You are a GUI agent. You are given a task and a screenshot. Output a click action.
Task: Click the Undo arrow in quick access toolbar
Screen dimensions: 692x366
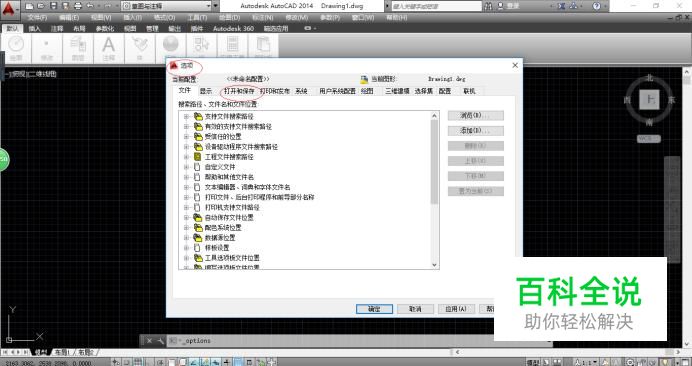coord(90,6)
